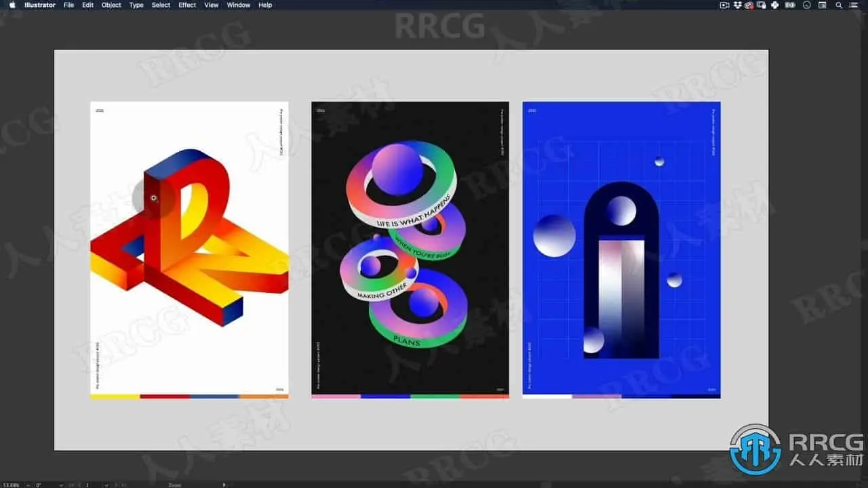This screenshot has width=868, height=488.
Task: Click the time machine clock icon
Action: (807, 5)
